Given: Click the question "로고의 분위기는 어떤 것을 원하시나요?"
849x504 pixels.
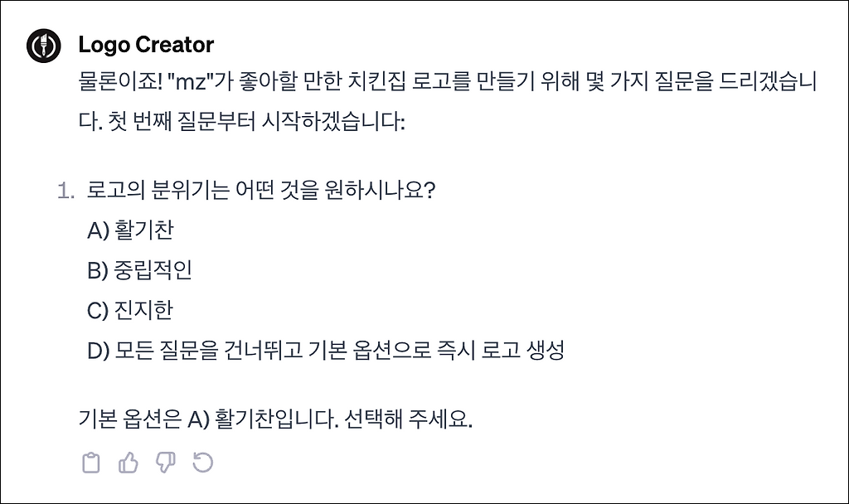Looking at the screenshot, I should [x=261, y=191].
